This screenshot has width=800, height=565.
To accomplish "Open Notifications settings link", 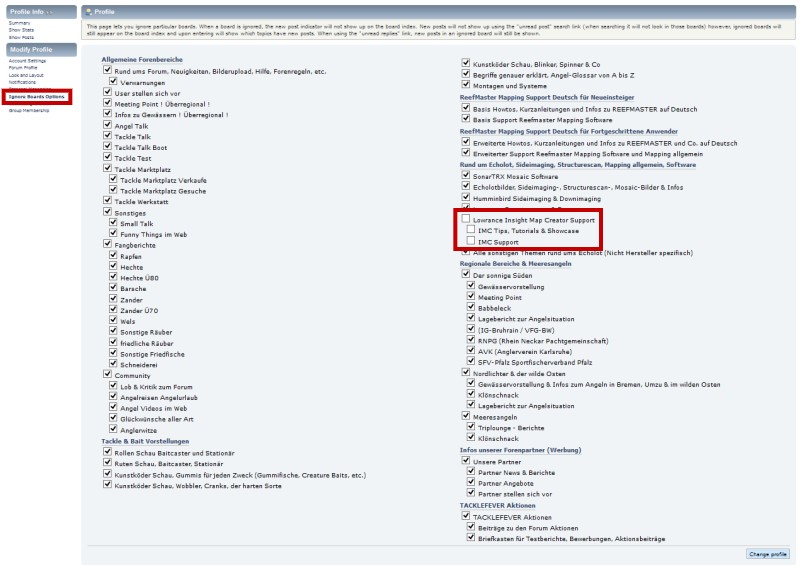I will click(22, 82).
